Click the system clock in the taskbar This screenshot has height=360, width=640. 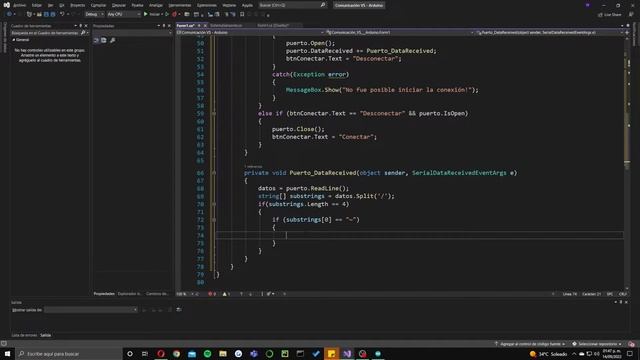click(611, 354)
